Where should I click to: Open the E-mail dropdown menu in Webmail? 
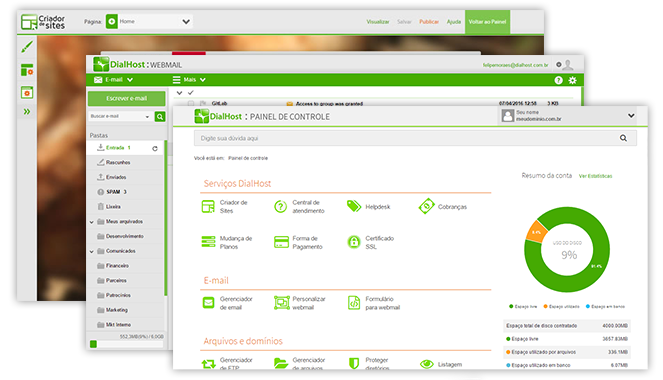[x=113, y=79]
